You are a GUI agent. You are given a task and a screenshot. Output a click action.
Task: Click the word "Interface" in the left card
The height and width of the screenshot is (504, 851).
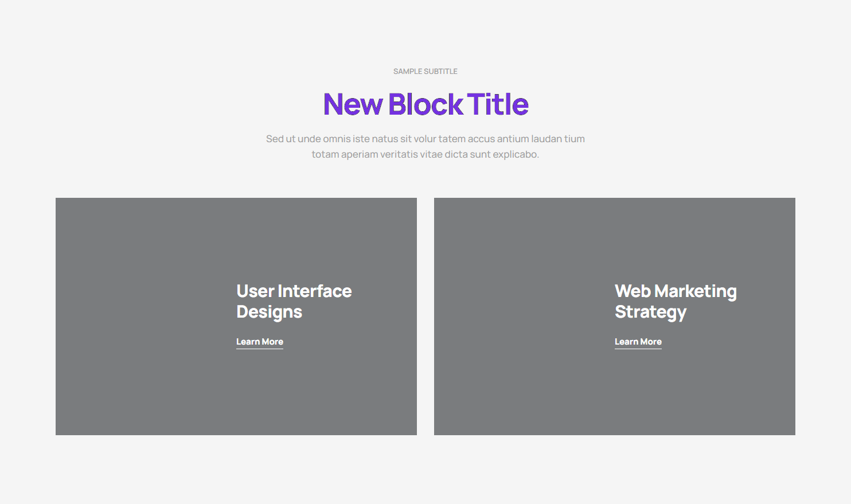pyautogui.click(x=314, y=291)
